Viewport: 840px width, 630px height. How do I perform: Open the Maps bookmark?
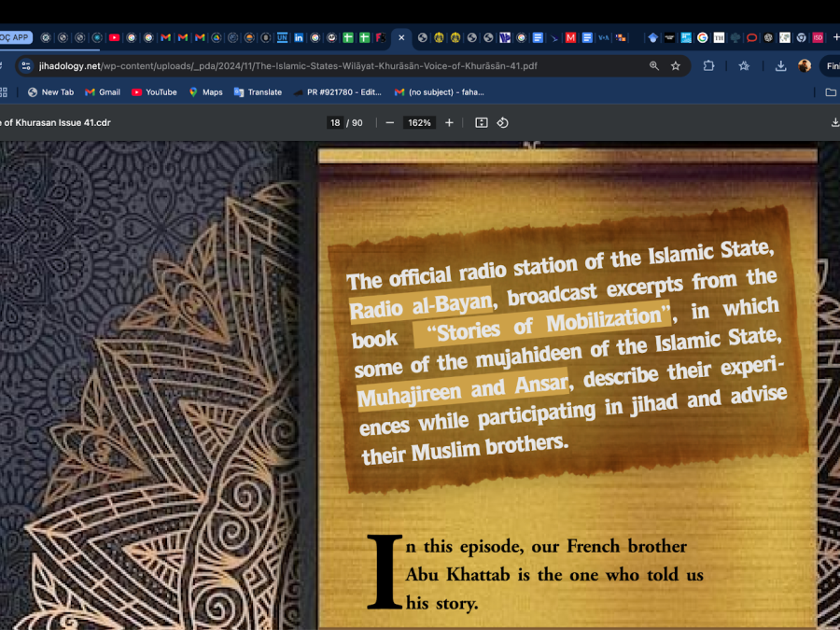[205, 92]
